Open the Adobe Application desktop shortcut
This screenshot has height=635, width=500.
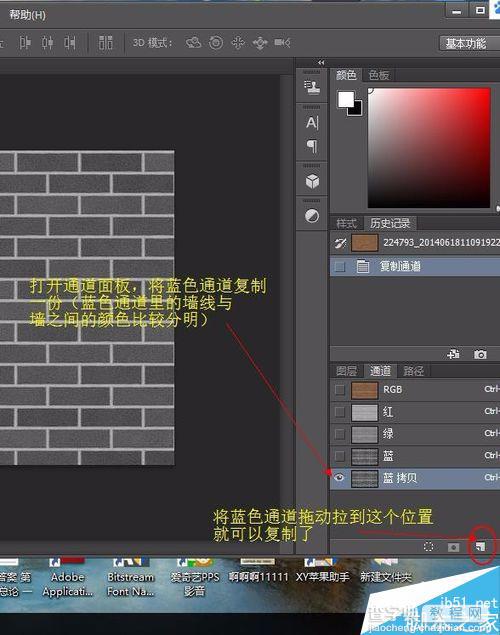(x=68, y=578)
